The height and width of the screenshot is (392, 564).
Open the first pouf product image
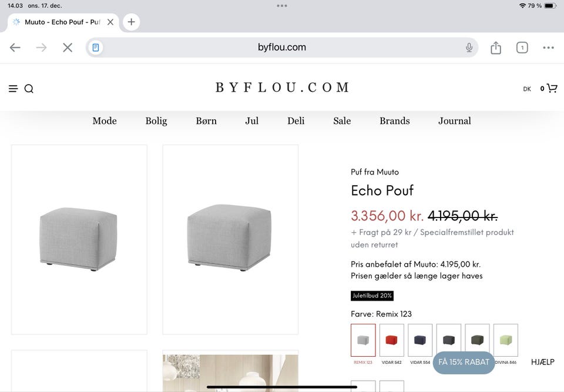point(79,239)
